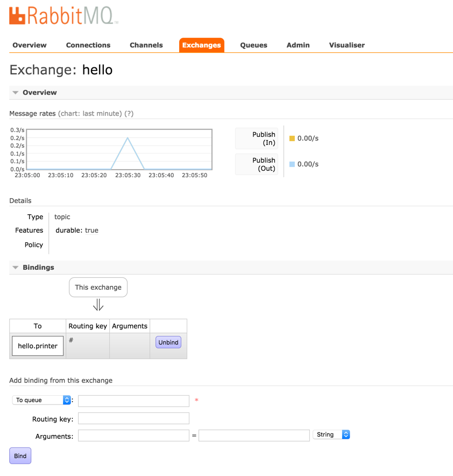The width and height of the screenshot is (453, 476).
Task: Open the Visualiser tab
Action: (x=347, y=45)
